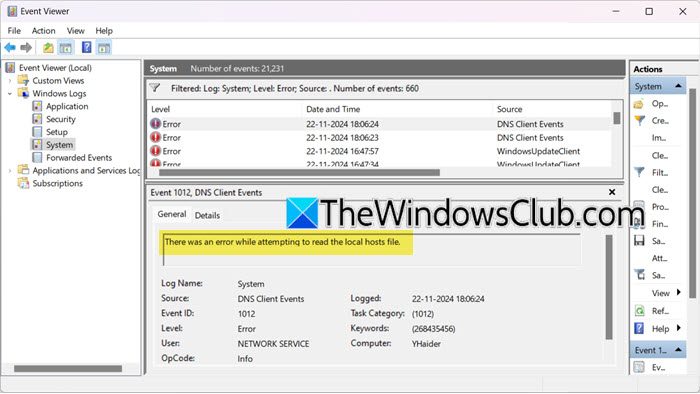Click the Application log icon
This screenshot has height=394, width=700.
coord(38,106)
